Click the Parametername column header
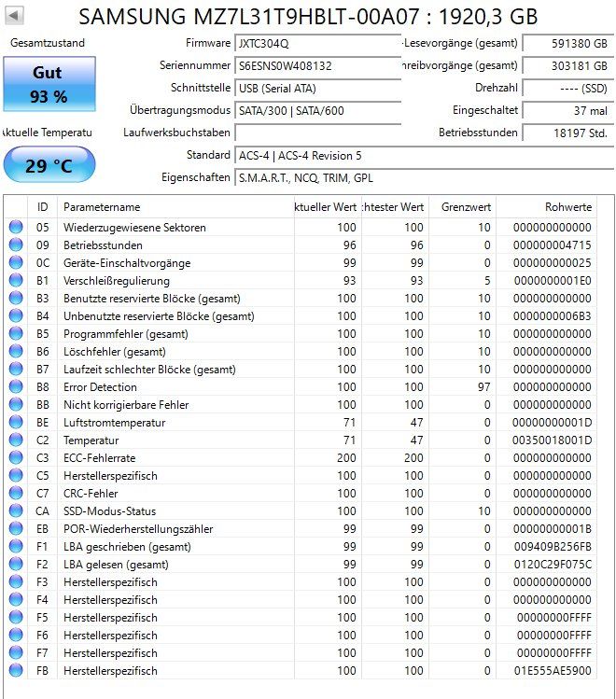 pyautogui.click(x=175, y=207)
